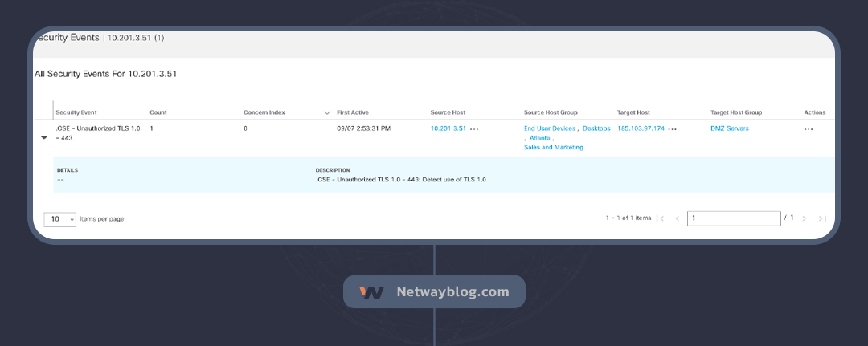This screenshot has height=346, width=868.
Task: Go to the next page arrow
Action: tap(804, 218)
